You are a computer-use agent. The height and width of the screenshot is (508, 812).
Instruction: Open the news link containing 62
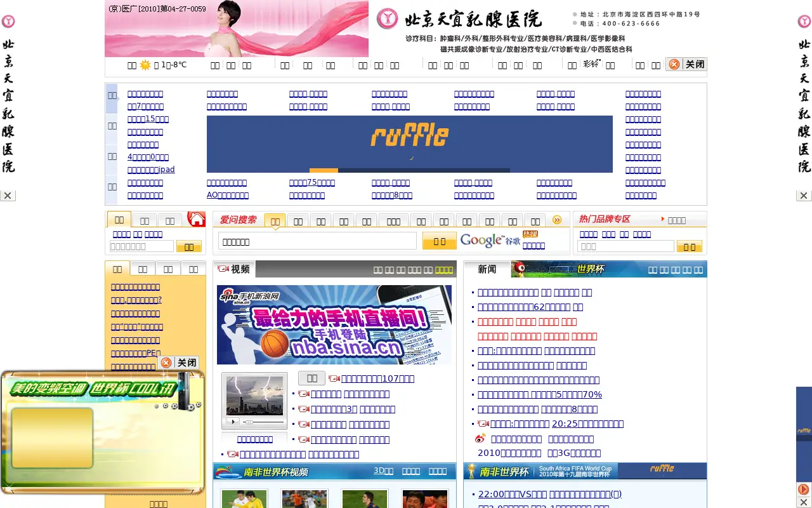530,307
